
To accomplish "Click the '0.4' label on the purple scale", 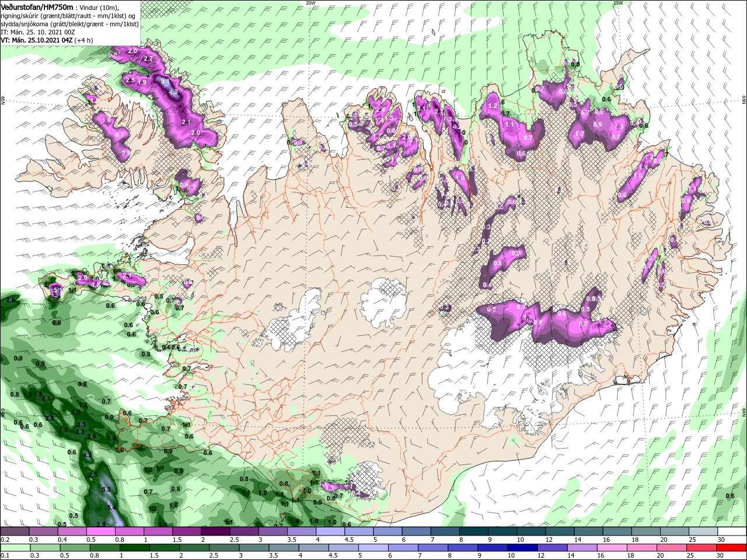I will 62,540.
